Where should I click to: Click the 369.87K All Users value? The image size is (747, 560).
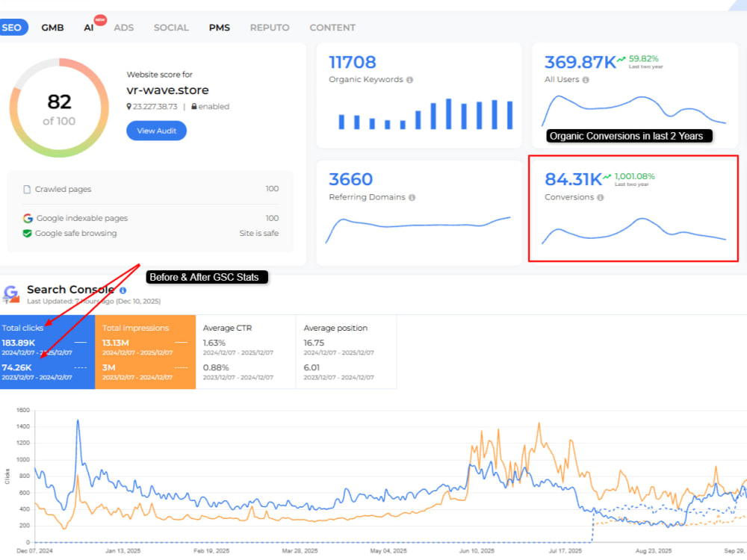tap(580, 63)
